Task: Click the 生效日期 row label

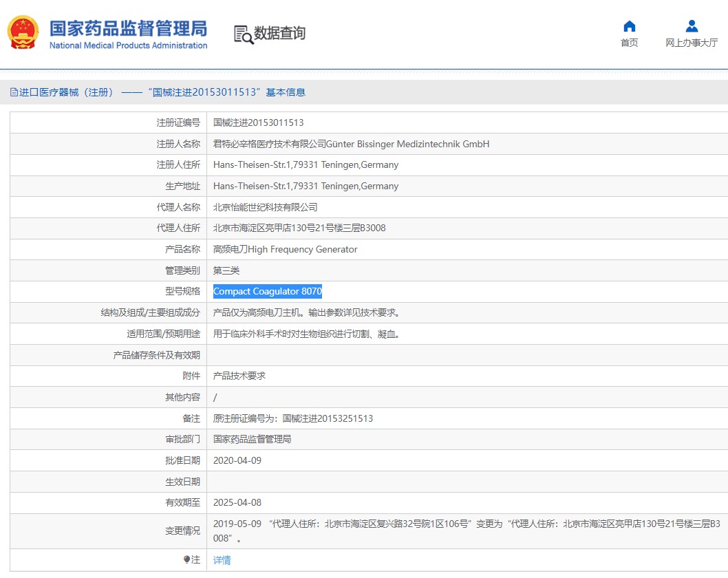Action: point(182,482)
